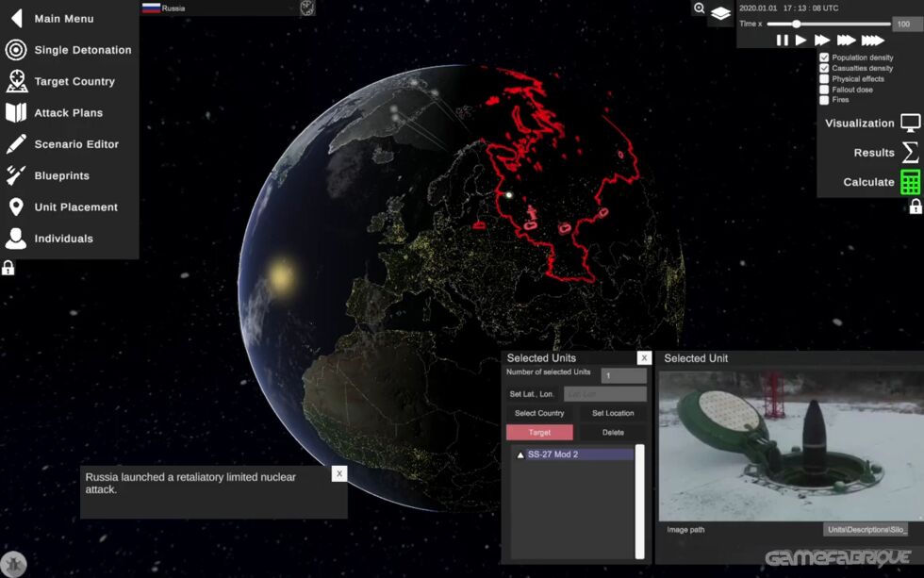924x578 pixels.
Task: Click the date and time UTC readout
Action: [x=788, y=8]
